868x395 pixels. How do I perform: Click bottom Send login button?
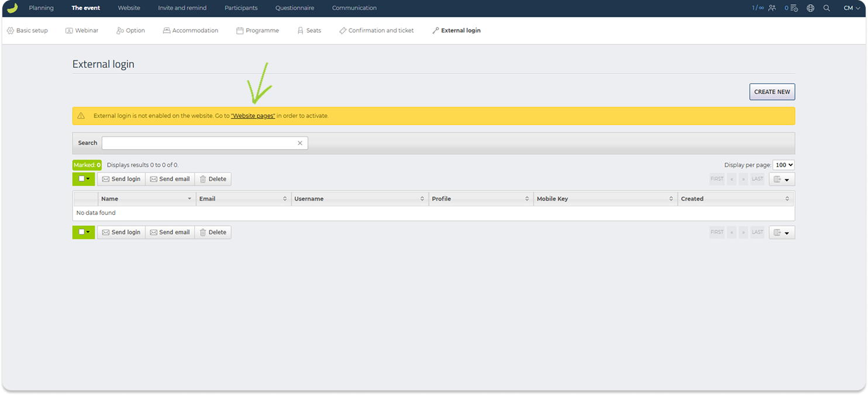pos(121,233)
